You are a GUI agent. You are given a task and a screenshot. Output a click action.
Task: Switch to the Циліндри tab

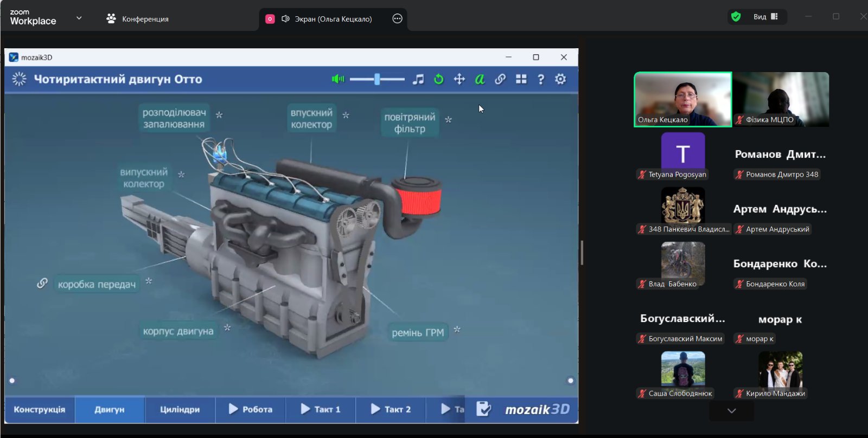coord(180,409)
